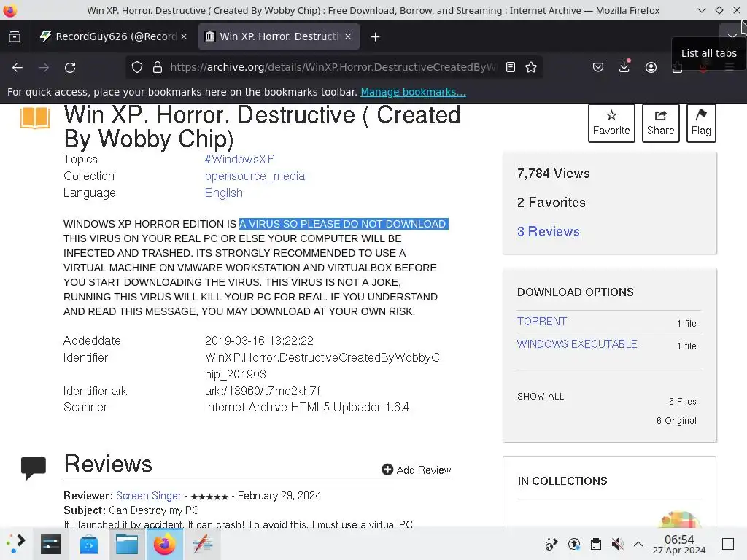Open Firefox account icon
The width and height of the screenshot is (747, 560).
651,68
